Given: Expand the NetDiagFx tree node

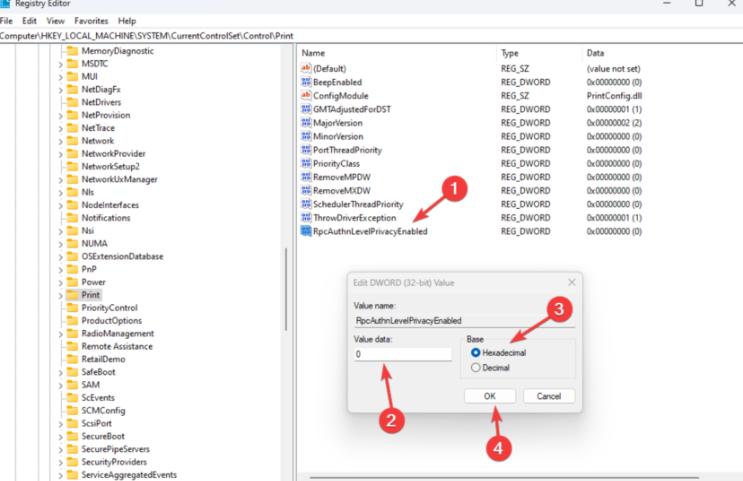Looking at the screenshot, I should click(x=60, y=90).
